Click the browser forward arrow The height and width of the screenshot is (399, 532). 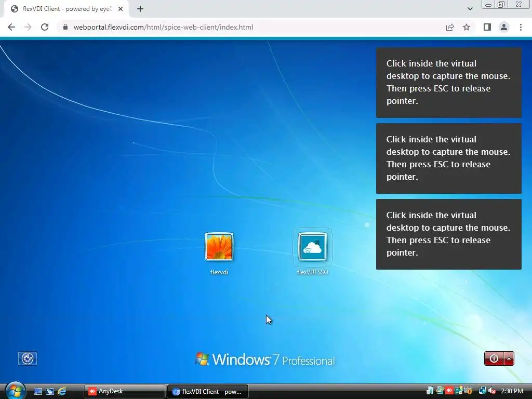pyautogui.click(x=28, y=27)
